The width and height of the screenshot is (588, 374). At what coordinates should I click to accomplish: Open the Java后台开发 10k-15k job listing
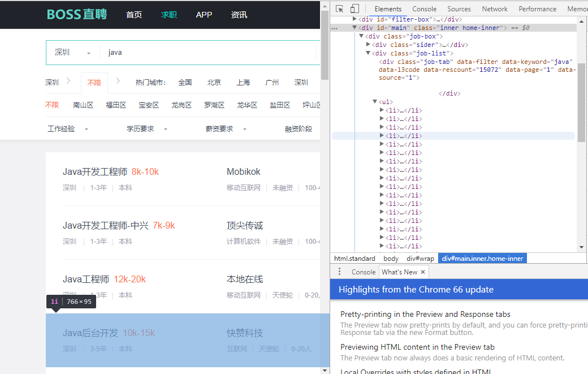[109, 333]
